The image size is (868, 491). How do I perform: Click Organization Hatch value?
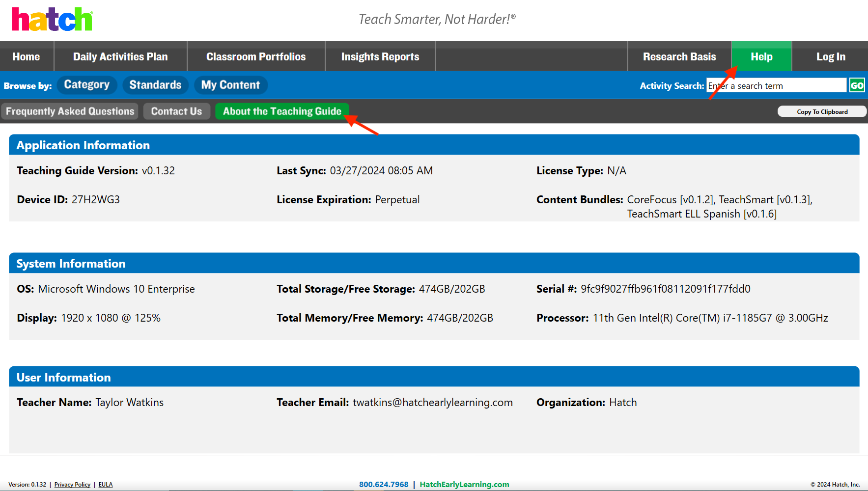coord(623,403)
